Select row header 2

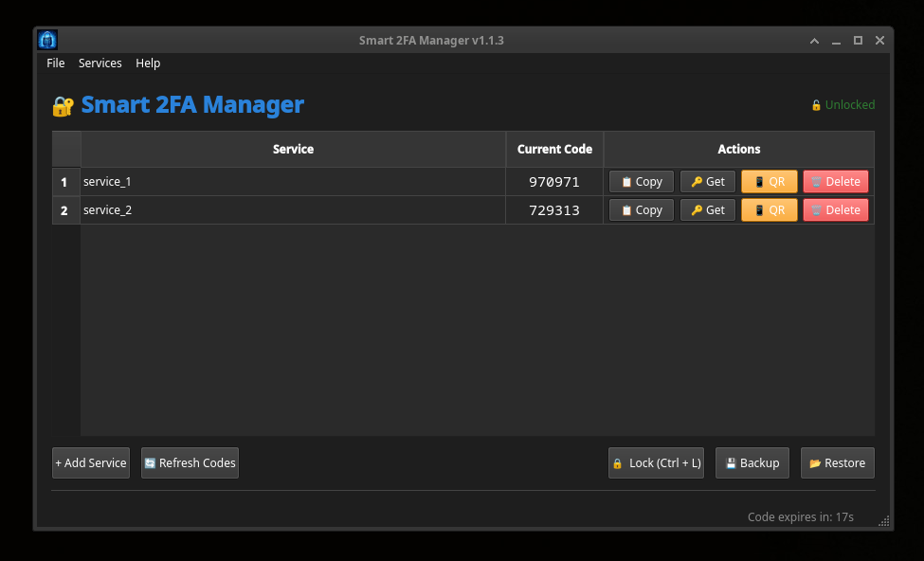66,209
